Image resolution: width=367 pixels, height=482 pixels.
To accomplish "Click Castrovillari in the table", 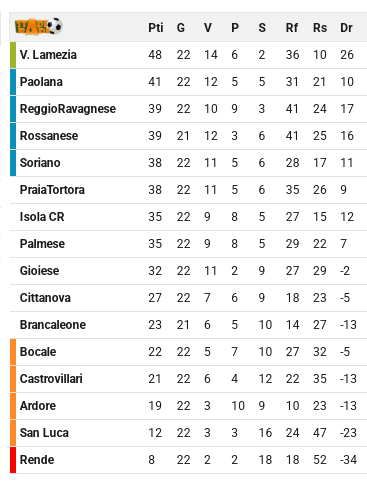I will pyautogui.click(x=51, y=379).
